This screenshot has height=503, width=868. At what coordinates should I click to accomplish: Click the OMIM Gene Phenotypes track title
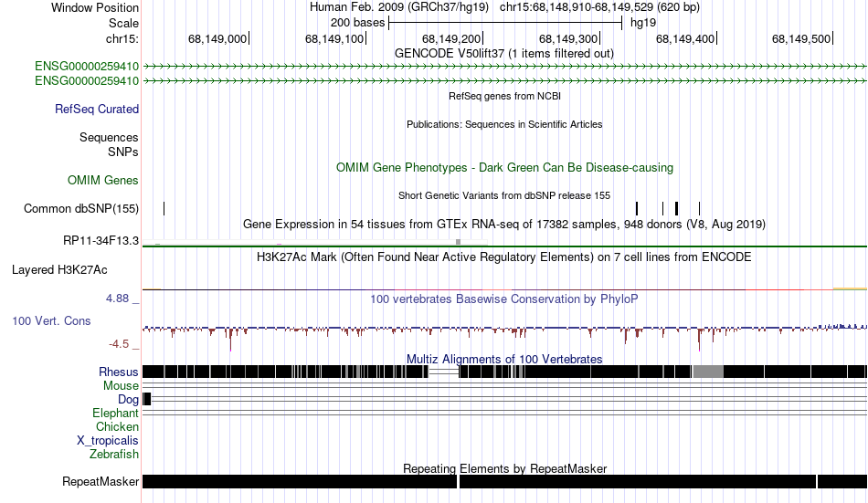[x=505, y=168]
